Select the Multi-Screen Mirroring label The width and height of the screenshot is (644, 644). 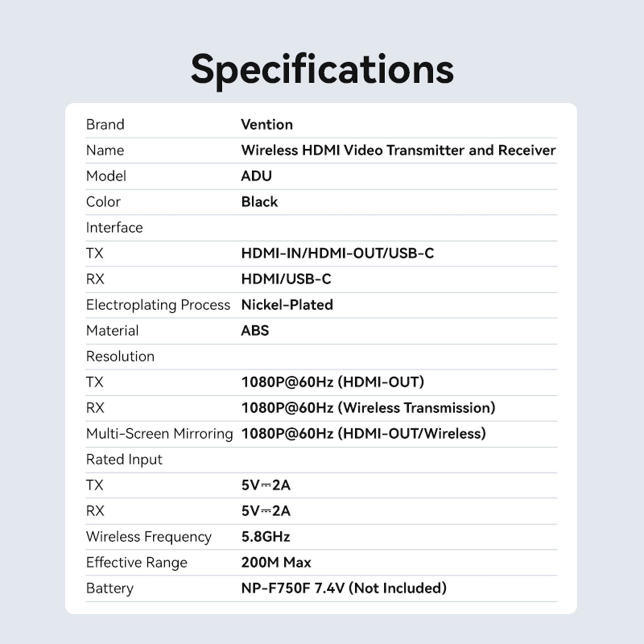[159, 434]
